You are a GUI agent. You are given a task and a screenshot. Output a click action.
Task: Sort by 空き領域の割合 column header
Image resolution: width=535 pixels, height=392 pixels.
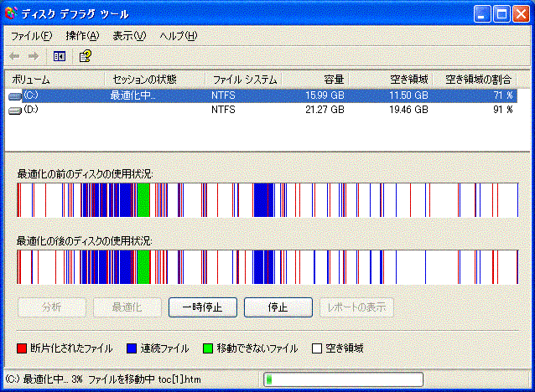click(475, 80)
